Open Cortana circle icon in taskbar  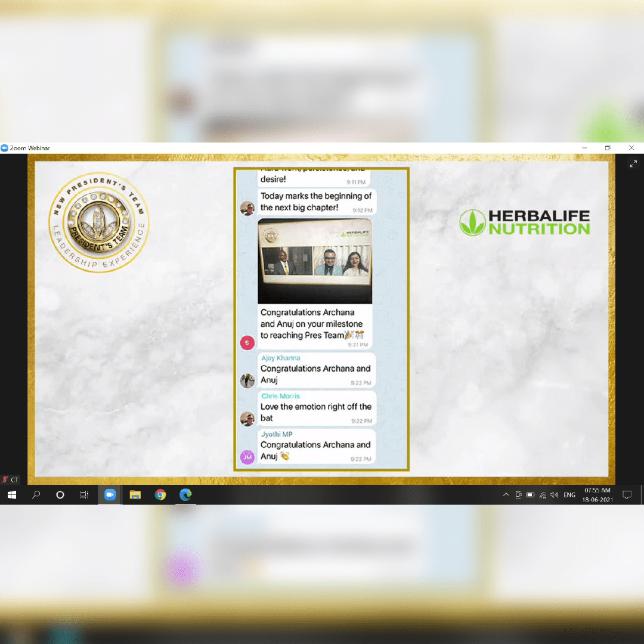pyautogui.click(x=60, y=495)
